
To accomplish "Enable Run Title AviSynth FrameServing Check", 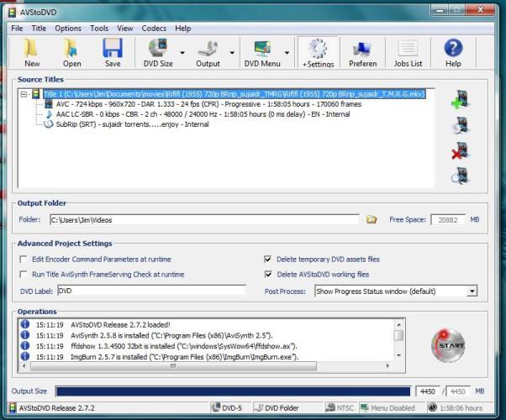I will pyautogui.click(x=24, y=275).
